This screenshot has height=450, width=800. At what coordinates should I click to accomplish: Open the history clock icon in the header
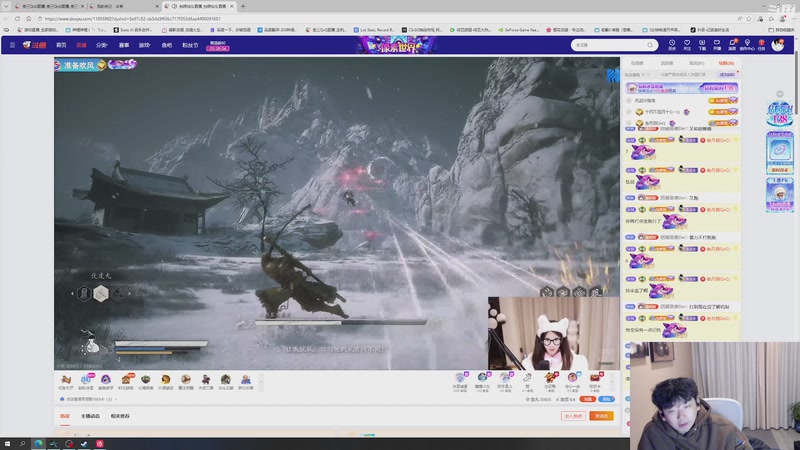click(x=672, y=45)
